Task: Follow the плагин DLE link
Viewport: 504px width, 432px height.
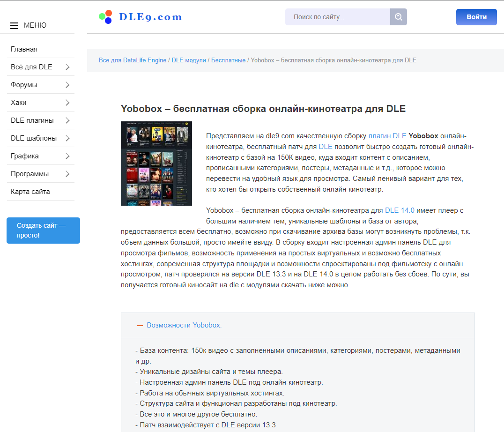Action: point(387,136)
